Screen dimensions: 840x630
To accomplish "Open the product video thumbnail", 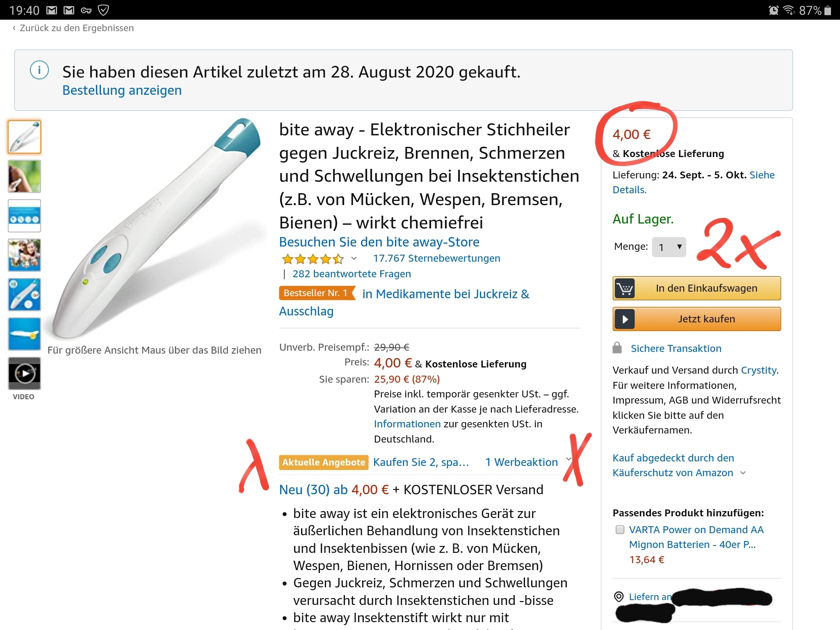I will point(25,373).
